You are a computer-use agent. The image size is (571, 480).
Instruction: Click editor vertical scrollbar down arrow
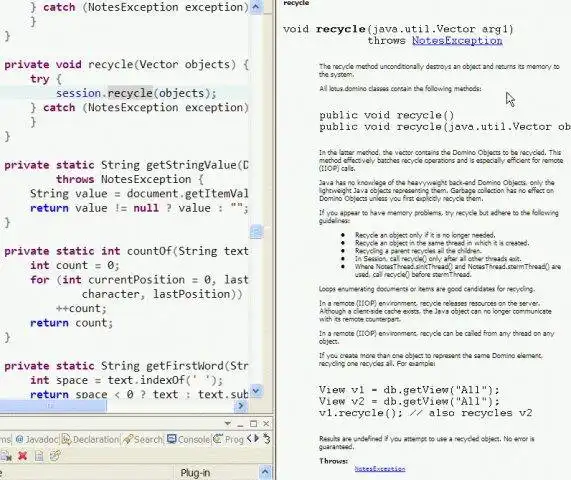(256, 391)
